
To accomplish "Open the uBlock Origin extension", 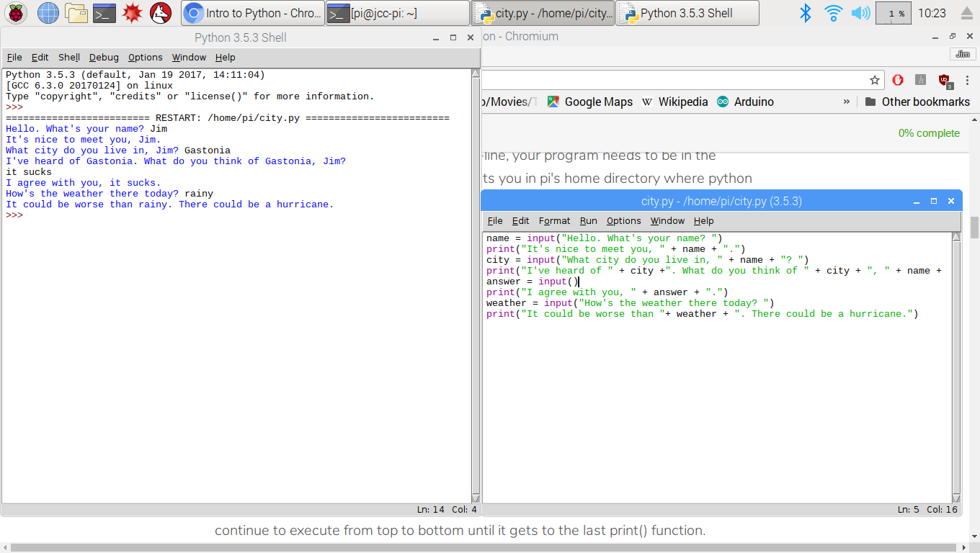I will point(944,79).
